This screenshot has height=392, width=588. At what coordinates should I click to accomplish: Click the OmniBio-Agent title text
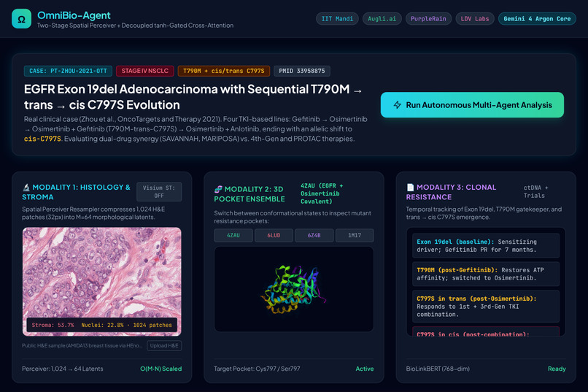coord(74,15)
